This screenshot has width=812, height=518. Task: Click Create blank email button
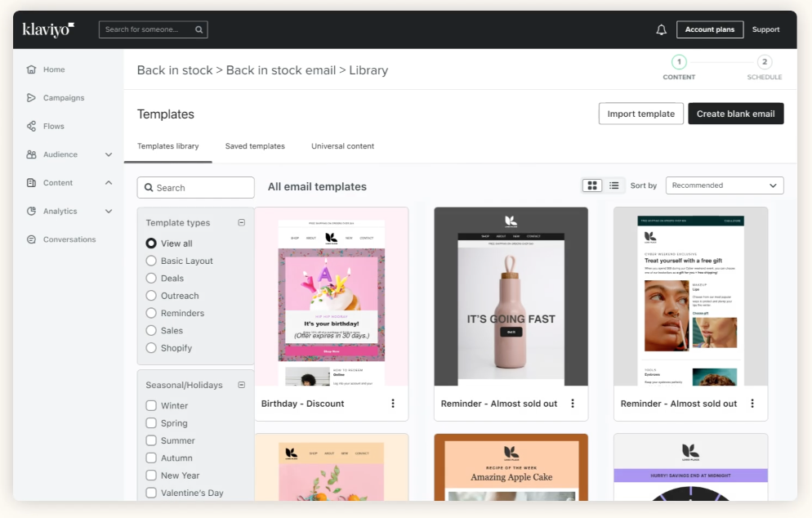736,114
